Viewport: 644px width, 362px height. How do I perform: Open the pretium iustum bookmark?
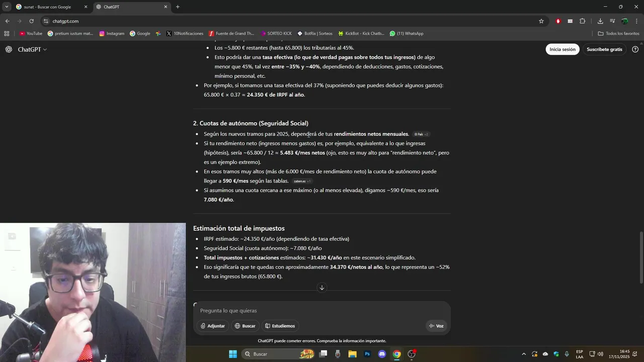70,34
